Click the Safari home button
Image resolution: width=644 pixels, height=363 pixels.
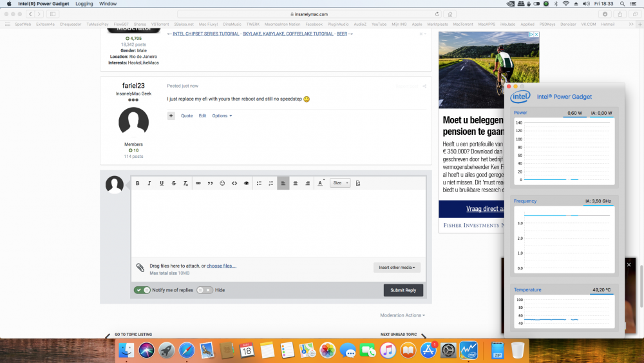click(x=450, y=14)
